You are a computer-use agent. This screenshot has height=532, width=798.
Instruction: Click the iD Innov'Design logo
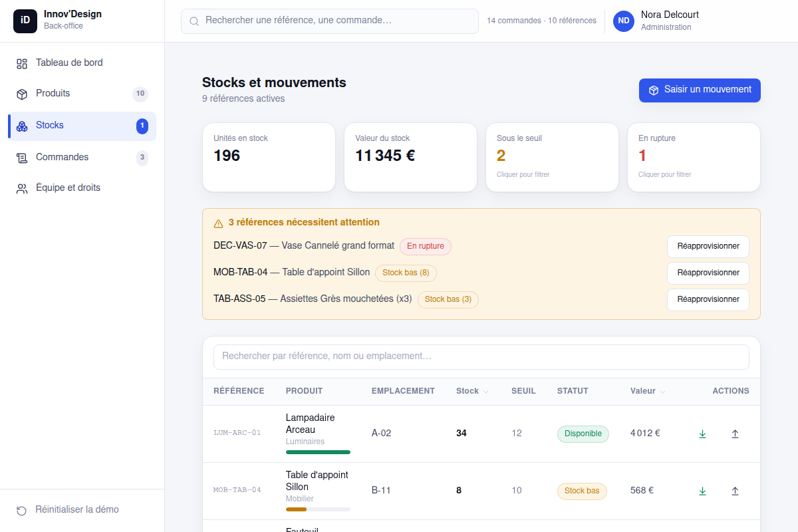tap(25, 21)
